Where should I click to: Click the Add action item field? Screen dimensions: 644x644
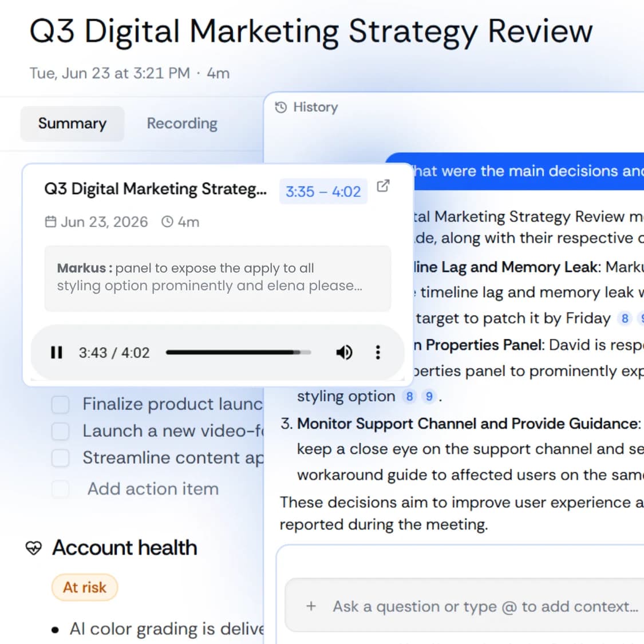(153, 489)
